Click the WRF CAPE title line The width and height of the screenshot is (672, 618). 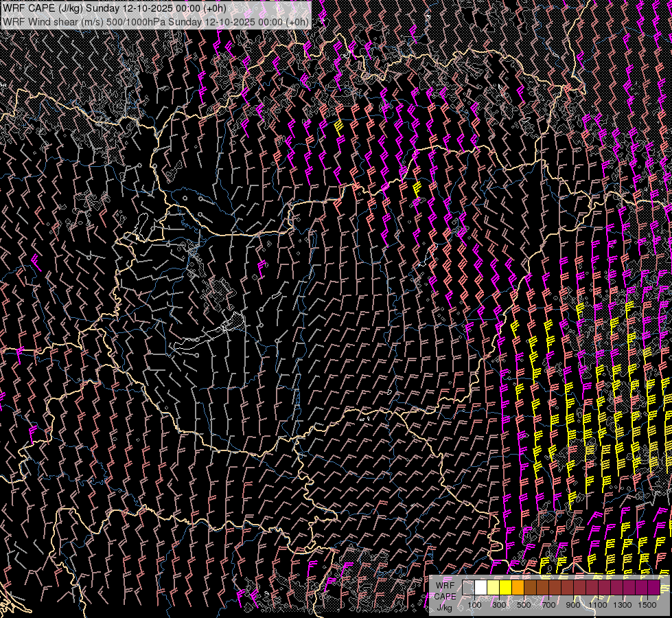pos(114,8)
